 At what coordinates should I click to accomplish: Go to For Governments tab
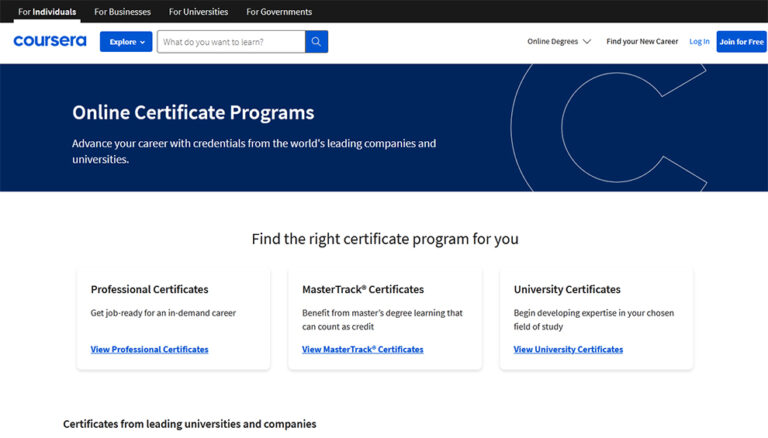[279, 12]
